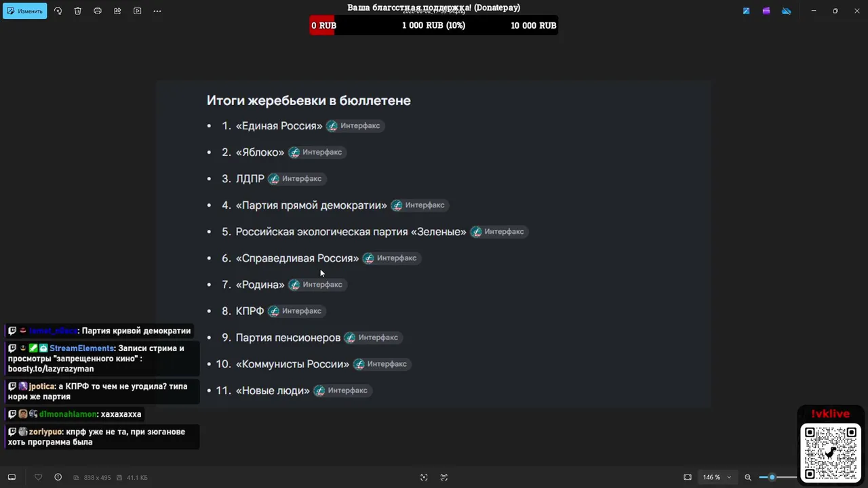Open the share icon in the toolbar
Screen dimensions: 868x488
117,11
